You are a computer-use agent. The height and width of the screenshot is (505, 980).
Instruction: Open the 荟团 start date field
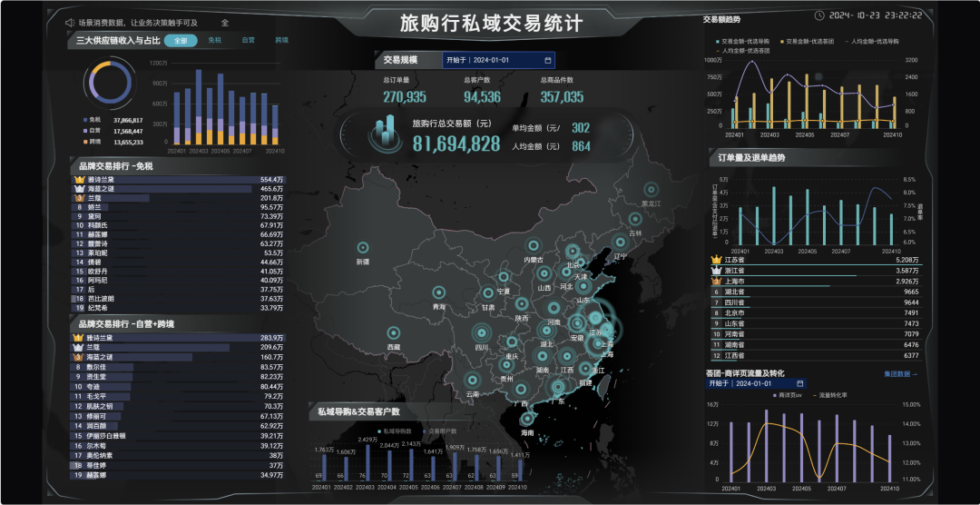pyautogui.click(x=756, y=383)
